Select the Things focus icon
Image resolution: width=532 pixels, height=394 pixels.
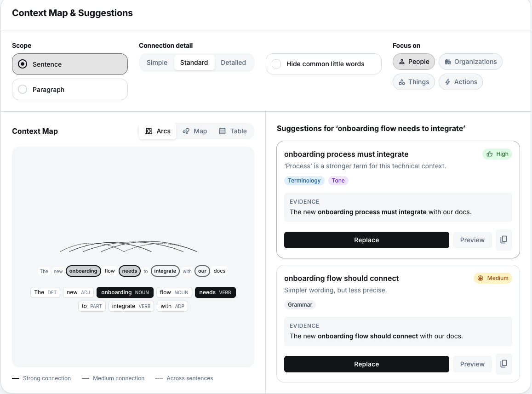402,81
